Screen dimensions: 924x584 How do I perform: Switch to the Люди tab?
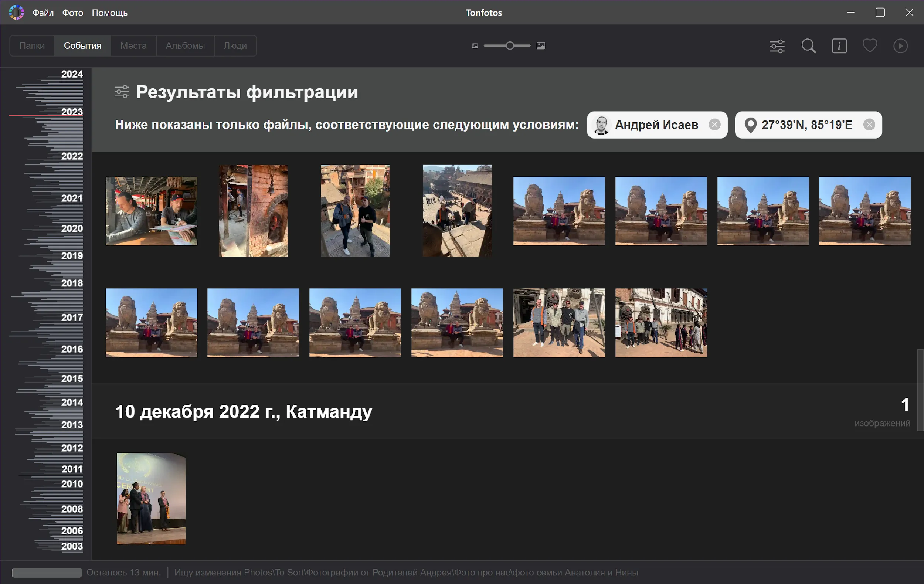pyautogui.click(x=235, y=45)
